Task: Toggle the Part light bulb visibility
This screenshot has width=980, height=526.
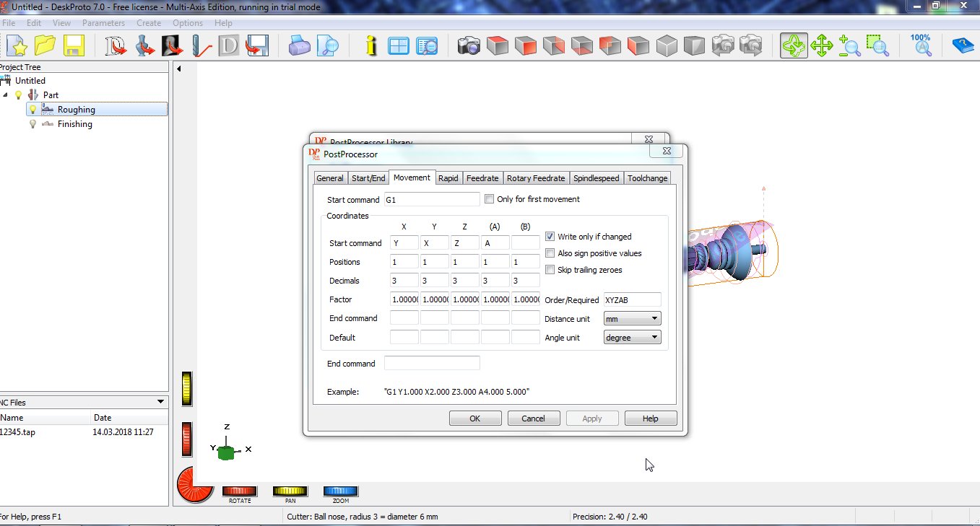Action: pyautogui.click(x=18, y=95)
